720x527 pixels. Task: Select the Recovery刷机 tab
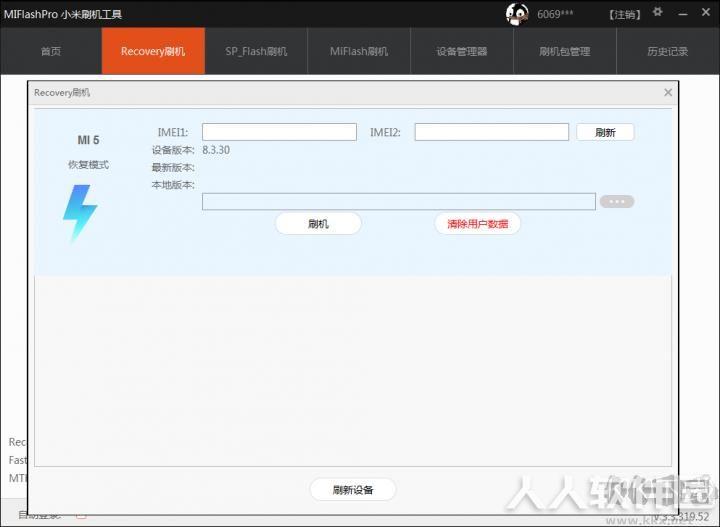pyautogui.click(x=153, y=51)
